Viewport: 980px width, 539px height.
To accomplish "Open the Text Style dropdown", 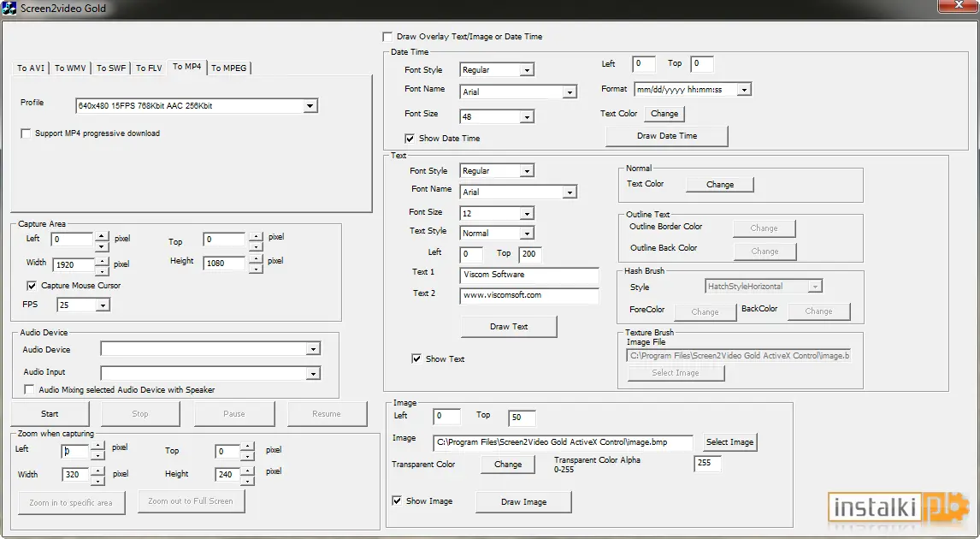I will click(x=527, y=234).
